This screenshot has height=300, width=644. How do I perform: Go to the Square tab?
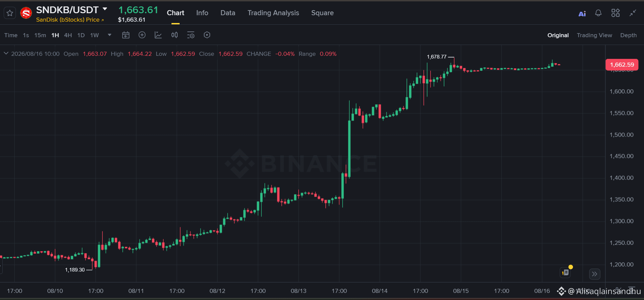pyautogui.click(x=322, y=13)
